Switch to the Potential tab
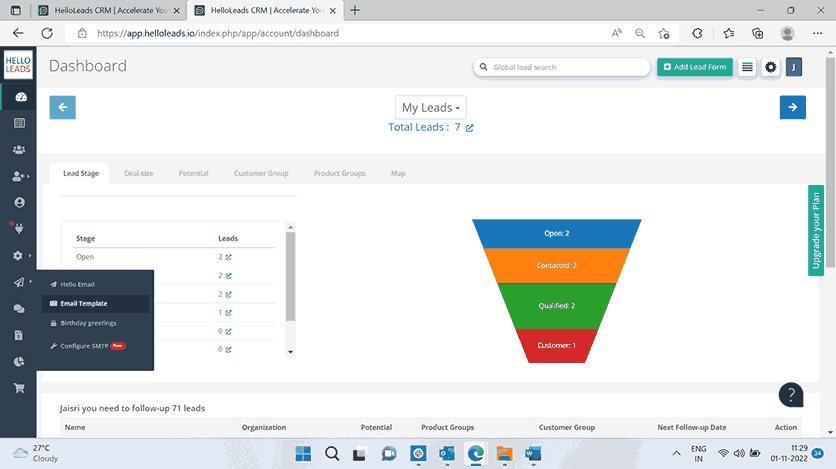Image resolution: width=836 pixels, height=469 pixels. point(194,173)
